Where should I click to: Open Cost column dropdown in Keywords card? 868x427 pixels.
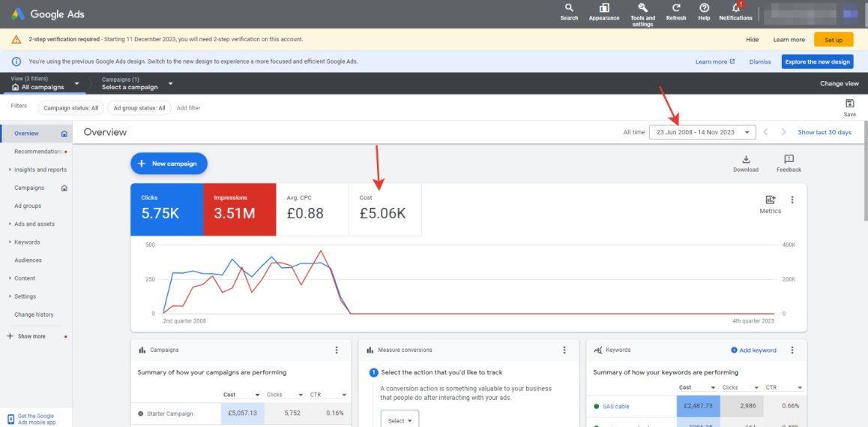pyautogui.click(x=713, y=388)
